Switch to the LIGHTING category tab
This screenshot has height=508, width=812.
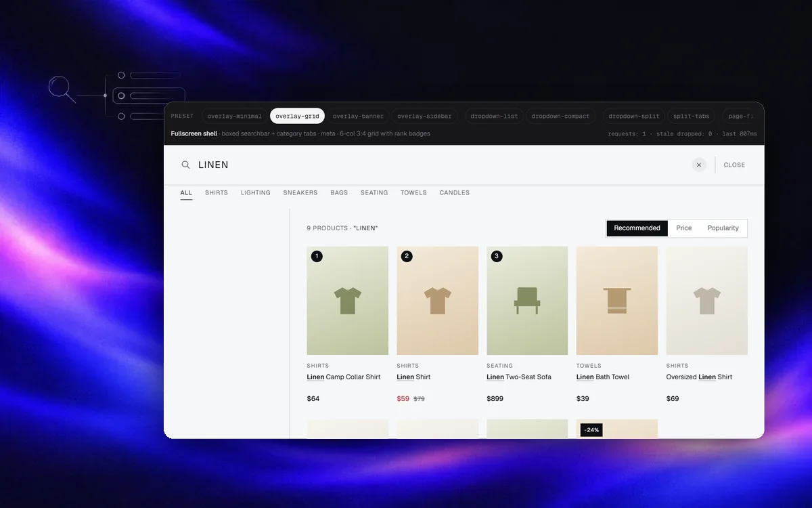coord(256,193)
